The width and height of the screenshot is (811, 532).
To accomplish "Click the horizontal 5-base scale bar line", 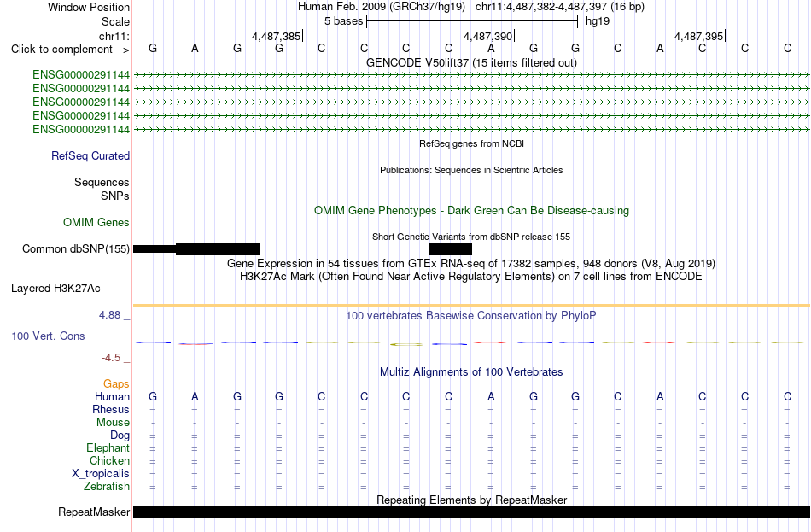I will tap(472, 21).
